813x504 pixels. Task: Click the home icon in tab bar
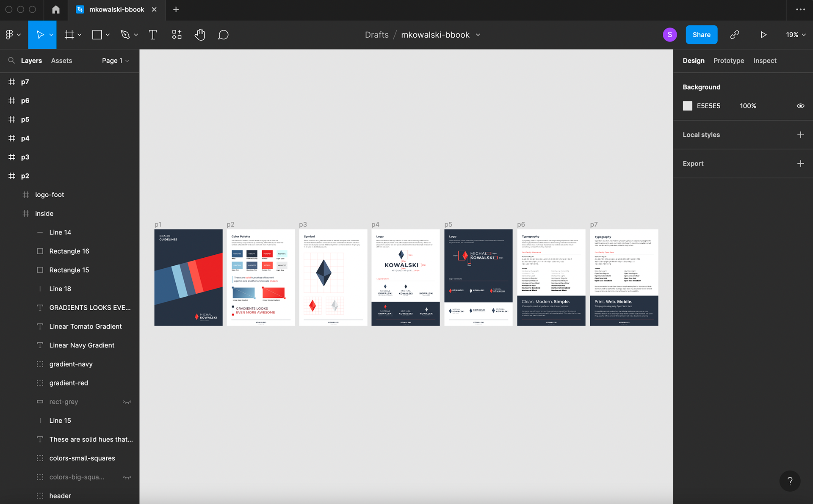(x=56, y=9)
